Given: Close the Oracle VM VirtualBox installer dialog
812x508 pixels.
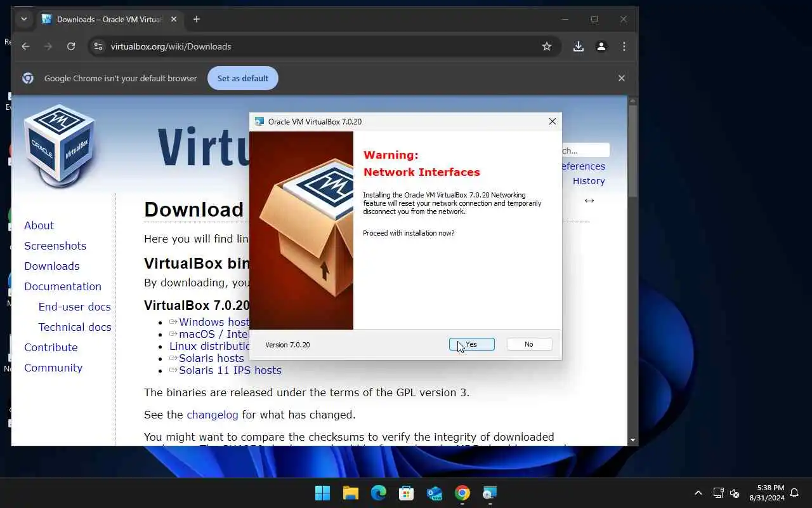Looking at the screenshot, I should [552, 121].
